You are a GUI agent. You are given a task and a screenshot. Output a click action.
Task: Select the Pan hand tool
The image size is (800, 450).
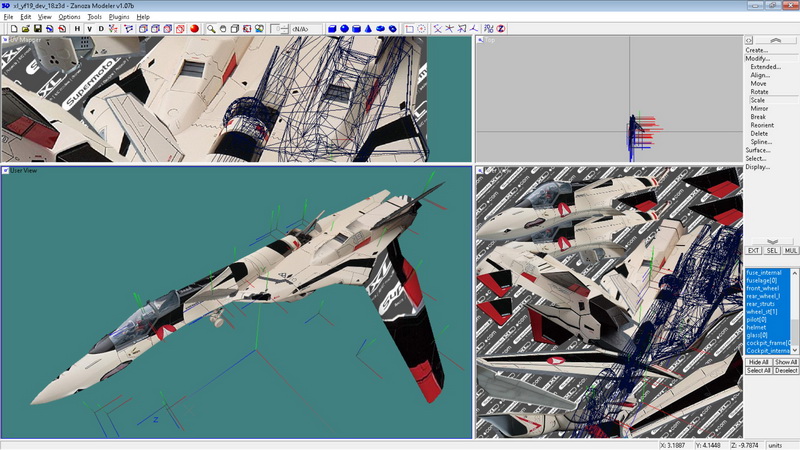point(223,29)
